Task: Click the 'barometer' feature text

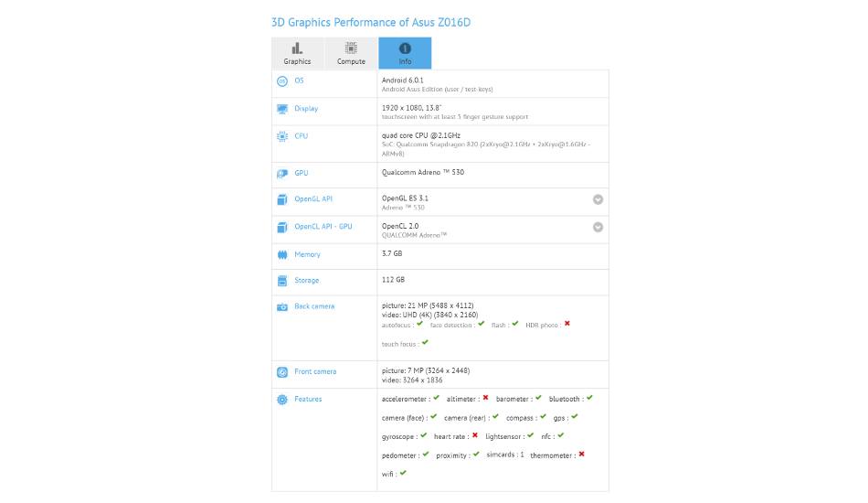Action: [x=512, y=400]
